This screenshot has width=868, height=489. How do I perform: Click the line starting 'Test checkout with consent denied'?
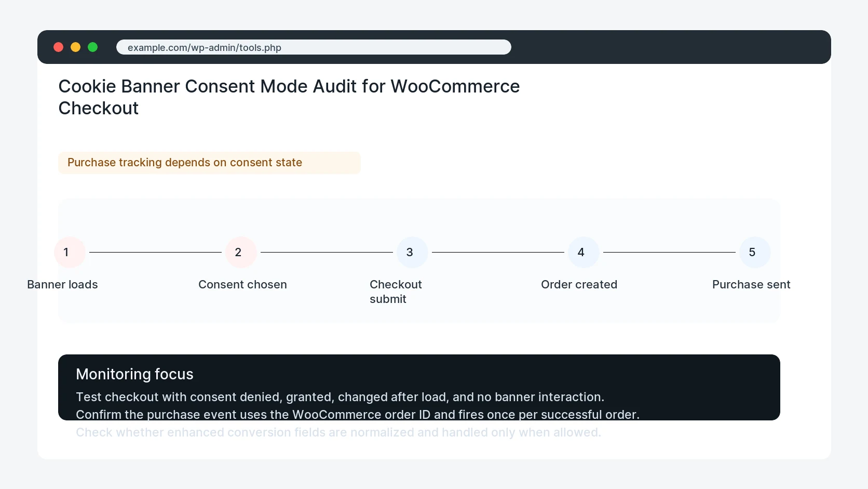tap(340, 397)
